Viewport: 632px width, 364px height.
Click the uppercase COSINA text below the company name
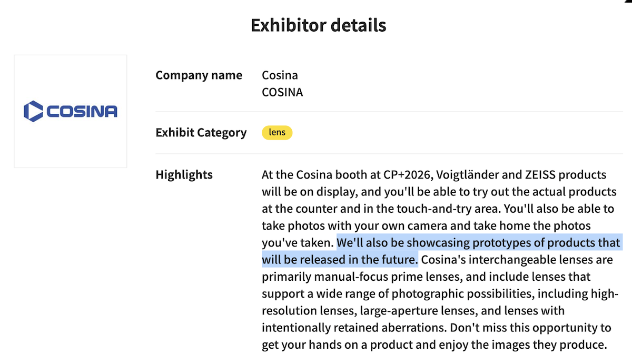pyautogui.click(x=282, y=92)
